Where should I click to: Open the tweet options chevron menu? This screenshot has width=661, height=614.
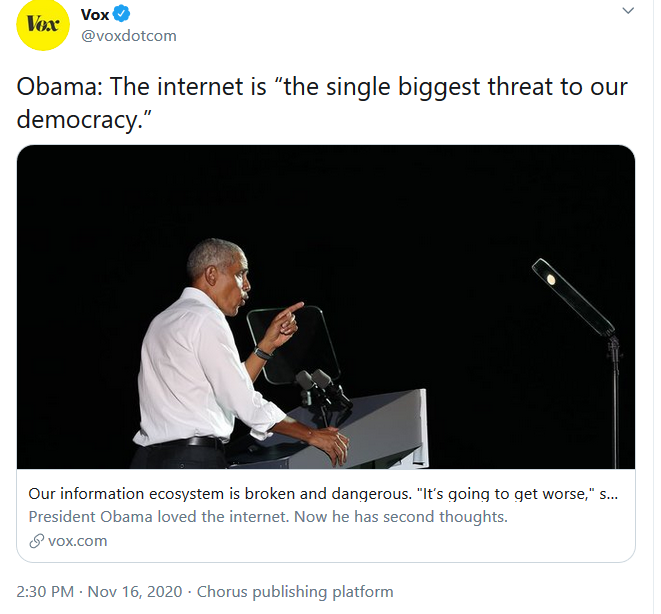(628, 11)
